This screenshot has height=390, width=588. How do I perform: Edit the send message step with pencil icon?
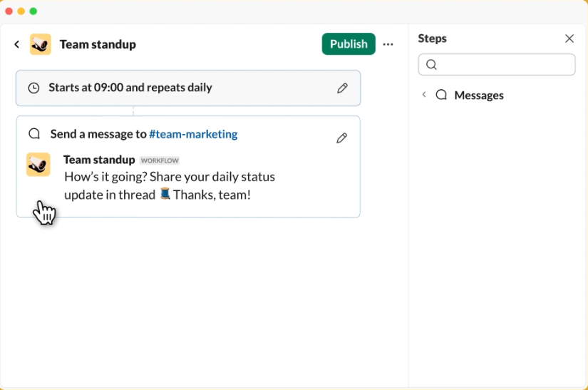click(x=341, y=138)
